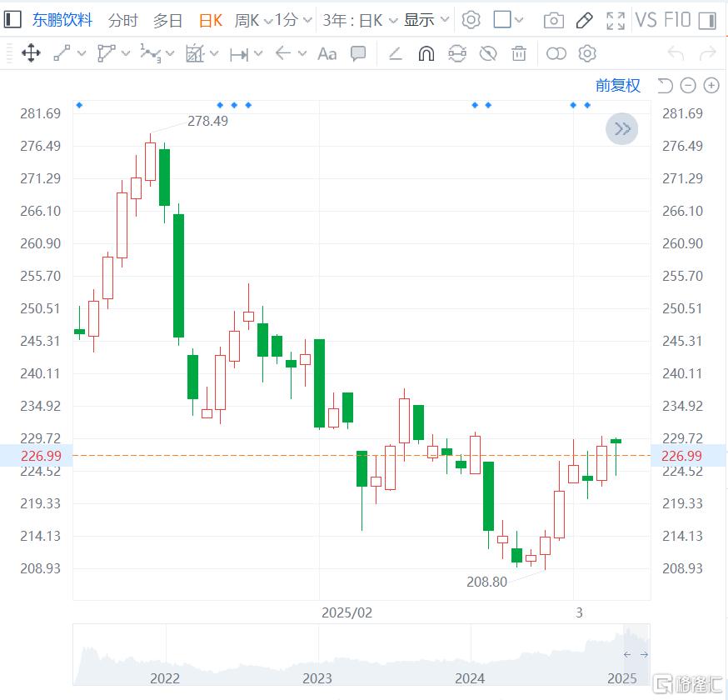Viewport: 728px width, 700px height.
Task: Click the magnet snap tool
Action: click(x=426, y=54)
